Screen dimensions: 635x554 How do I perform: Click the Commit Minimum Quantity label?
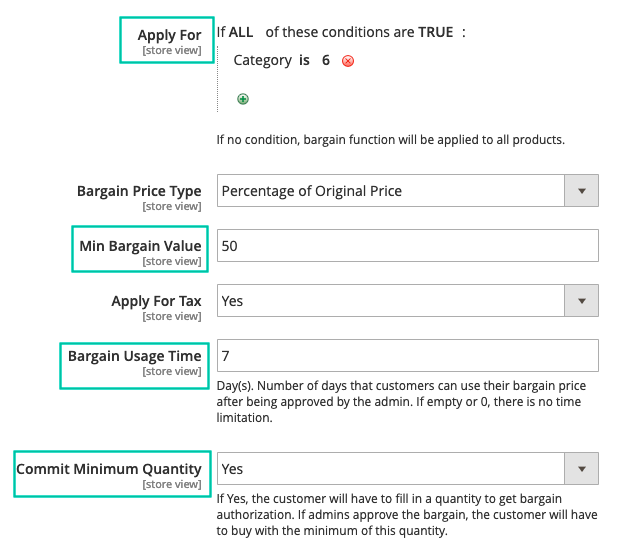pyautogui.click(x=109, y=469)
